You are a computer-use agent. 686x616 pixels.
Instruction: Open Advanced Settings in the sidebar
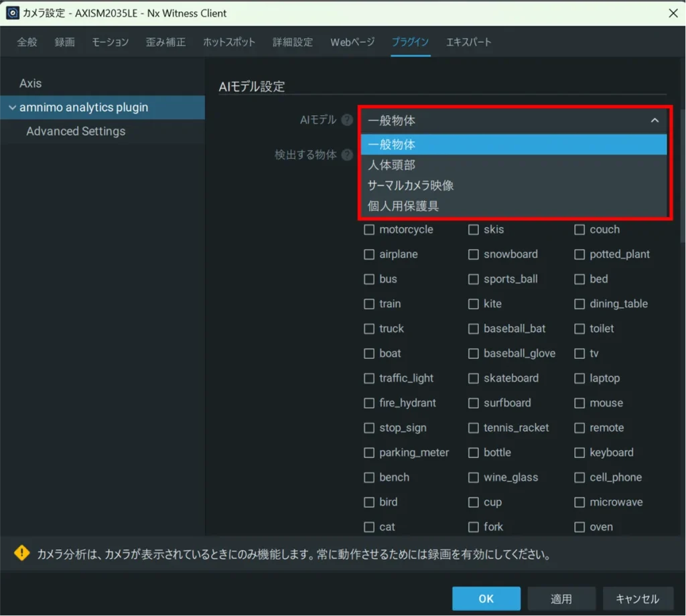76,131
